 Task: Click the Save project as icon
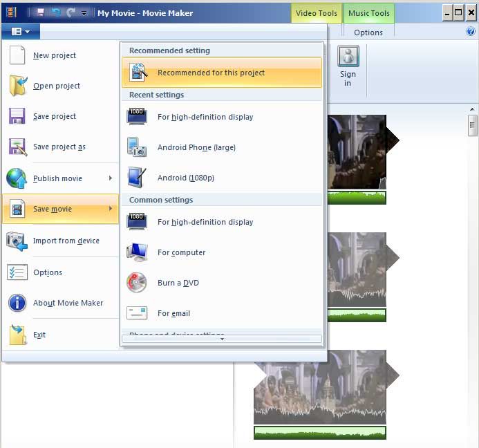click(x=18, y=147)
